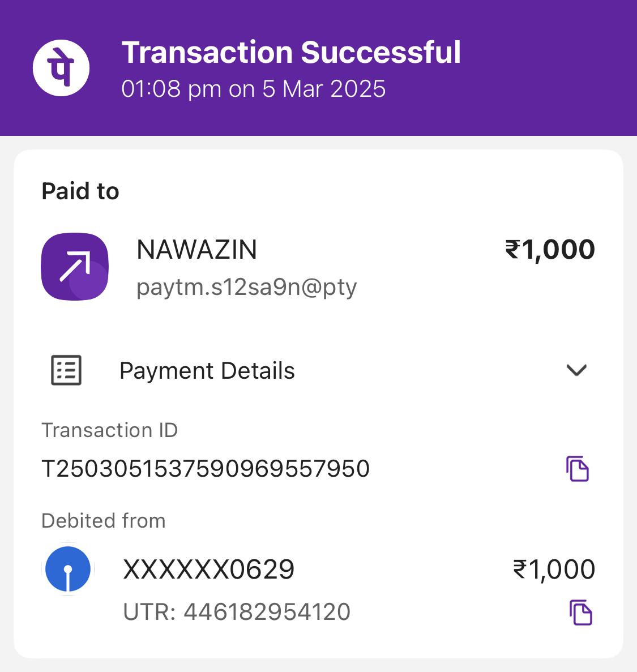This screenshot has height=672, width=637.
Task: Copy the Transaction ID
Action: pyautogui.click(x=578, y=469)
